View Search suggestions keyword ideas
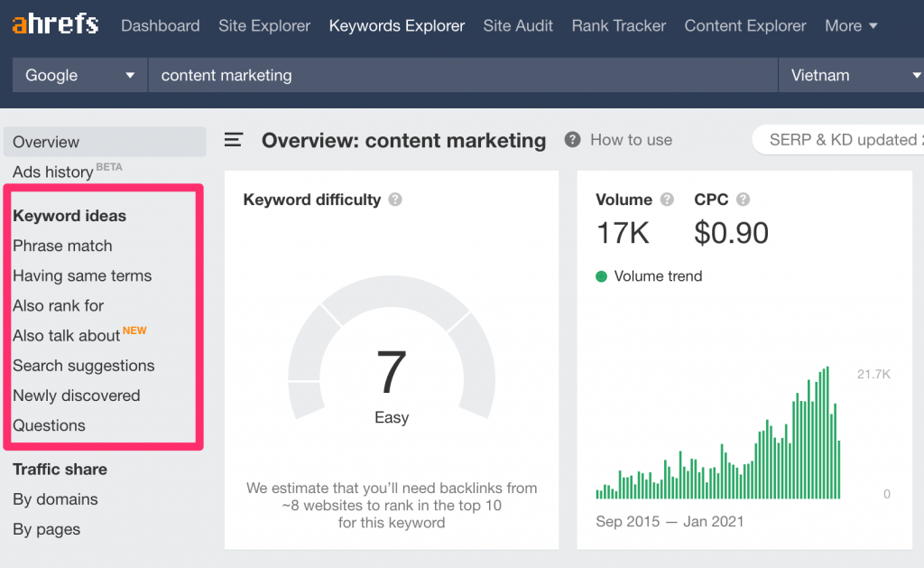924x568 pixels. [84, 366]
